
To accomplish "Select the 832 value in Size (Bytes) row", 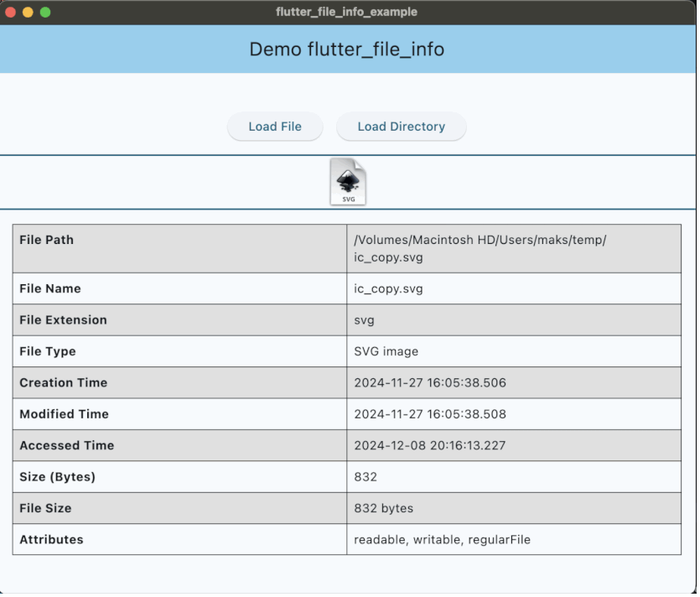I will [x=367, y=479].
